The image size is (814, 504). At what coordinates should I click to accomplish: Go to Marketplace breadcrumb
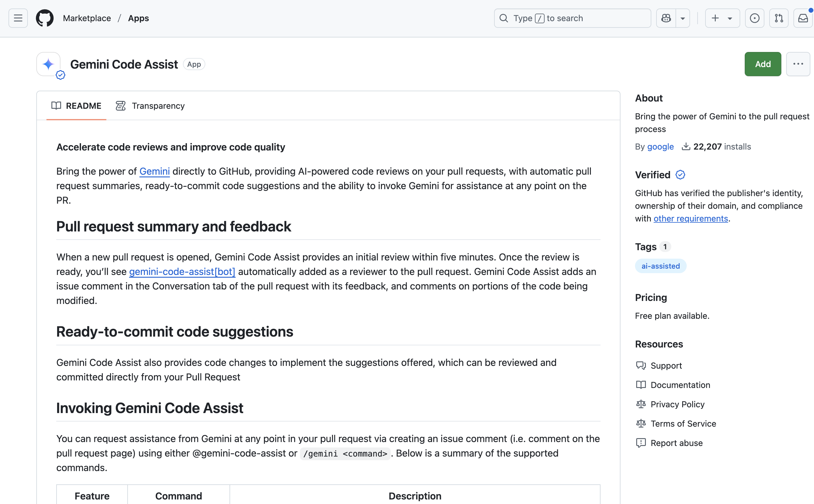point(87,18)
